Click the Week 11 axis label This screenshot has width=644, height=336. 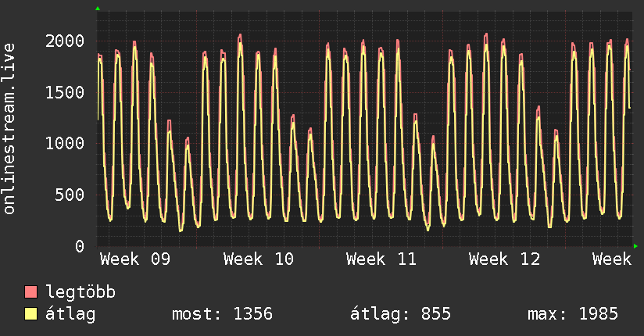tap(381, 259)
